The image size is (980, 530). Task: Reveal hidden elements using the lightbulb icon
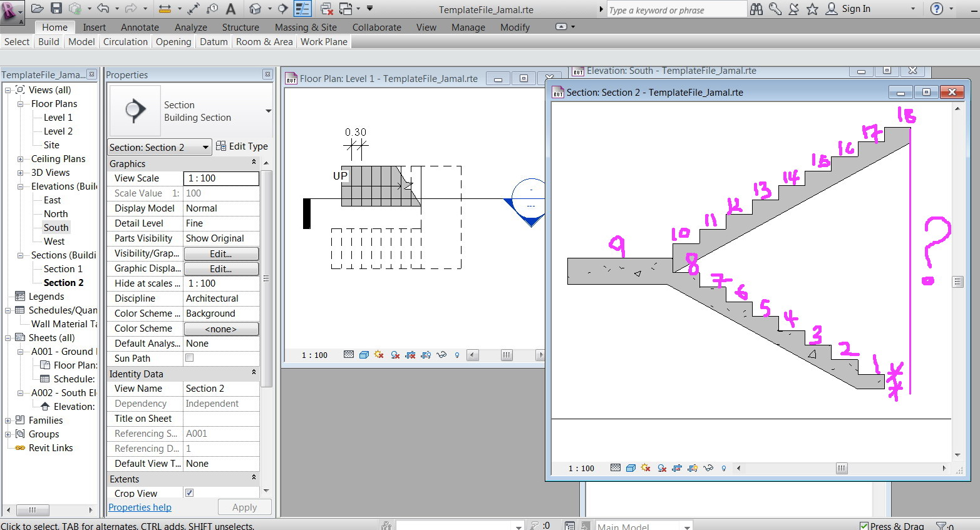[723, 467]
